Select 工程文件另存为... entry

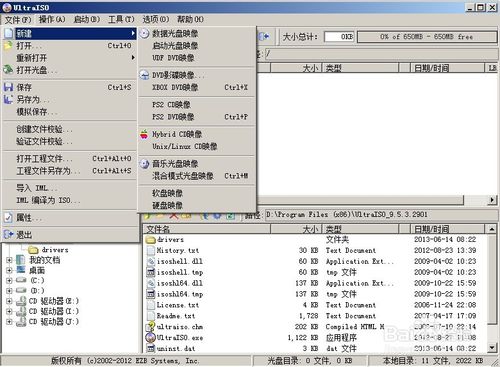70,171
